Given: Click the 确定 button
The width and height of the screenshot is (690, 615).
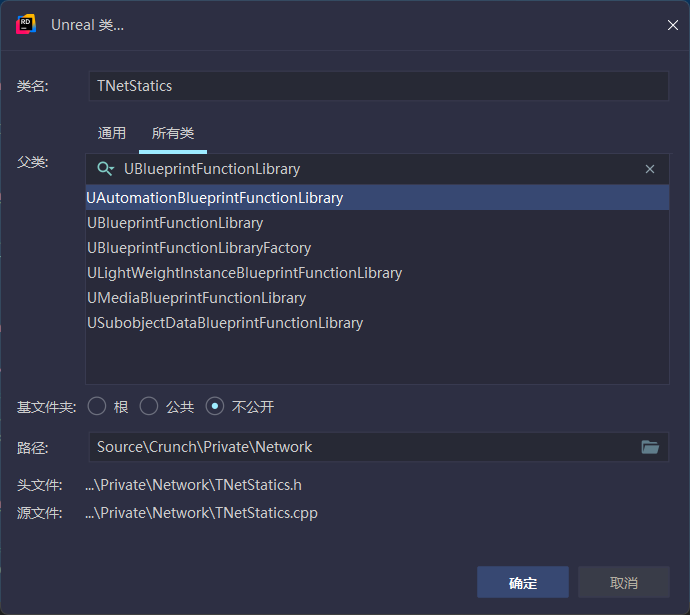Looking at the screenshot, I should (523, 582).
